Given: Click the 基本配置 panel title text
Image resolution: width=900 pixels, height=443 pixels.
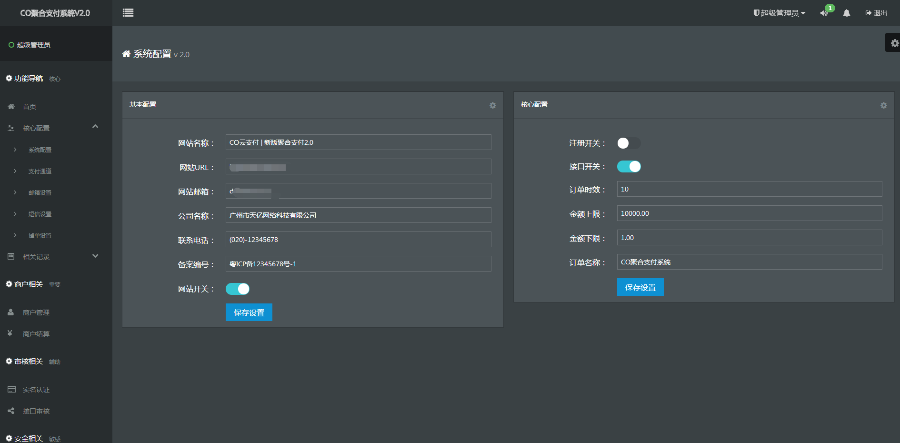Looking at the screenshot, I should point(143,105).
